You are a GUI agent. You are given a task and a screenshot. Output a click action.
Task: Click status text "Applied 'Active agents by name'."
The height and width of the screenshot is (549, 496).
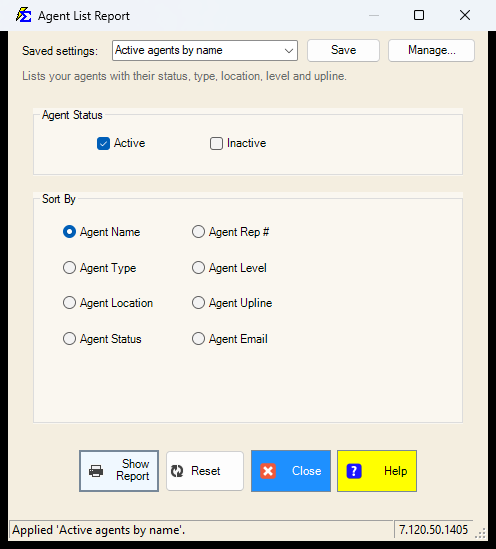pyautogui.click(x=98, y=530)
